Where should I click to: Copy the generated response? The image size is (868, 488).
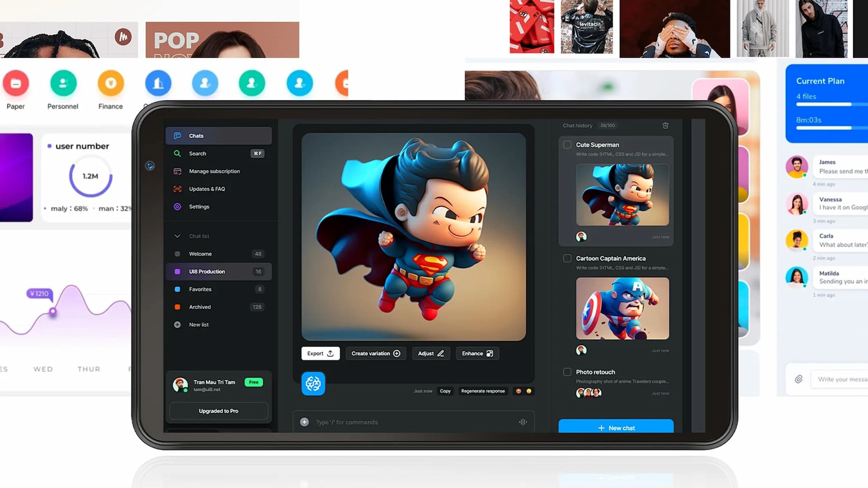tap(445, 391)
